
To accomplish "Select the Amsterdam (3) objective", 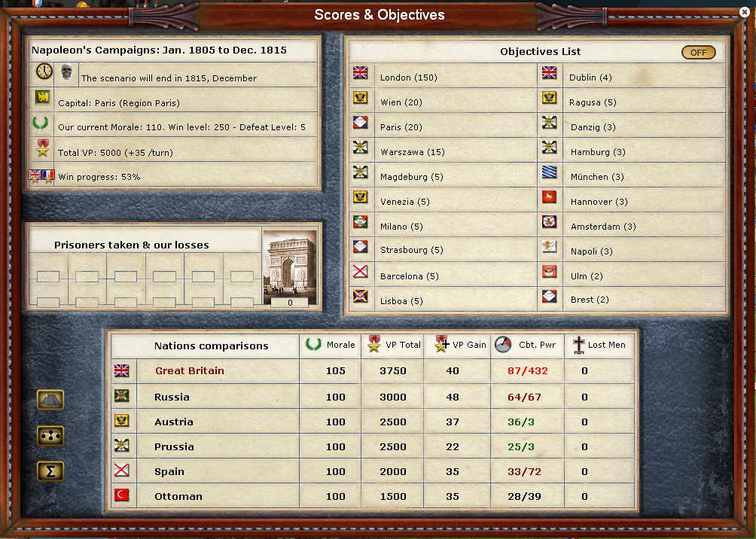I will pos(602,227).
